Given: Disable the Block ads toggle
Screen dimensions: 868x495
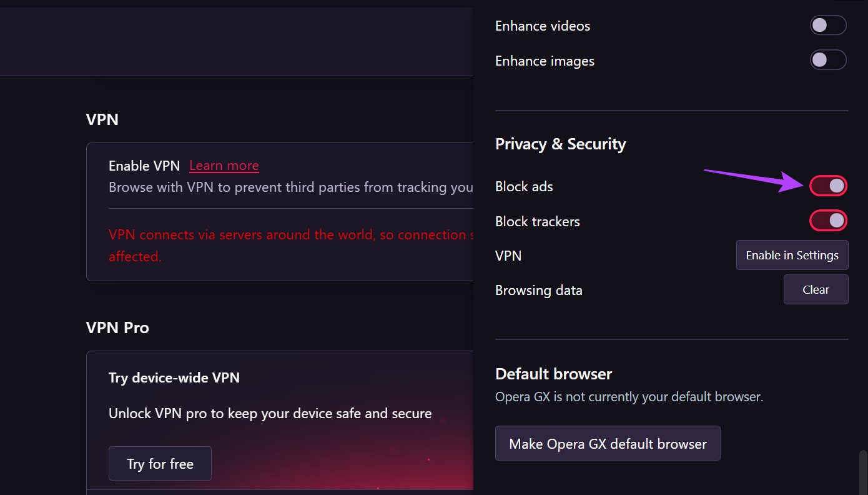Looking at the screenshot, I should click(x=828, y=186).
